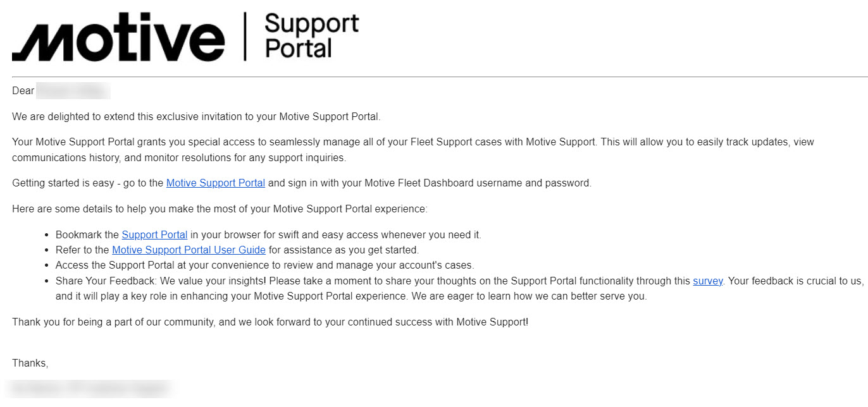Click the bullet point before 'Refer to the'
This screenshot has height=407, width=868.
[47, 250]
